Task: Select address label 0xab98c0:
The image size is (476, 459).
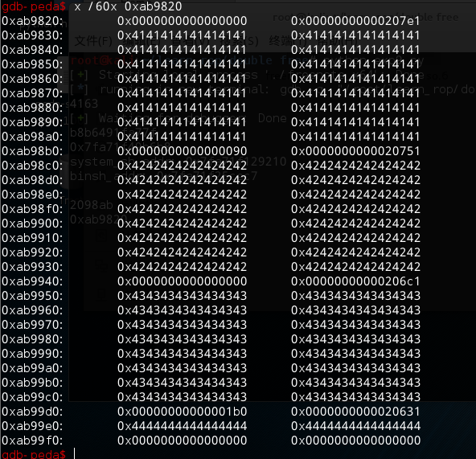Action: (32, 166)
